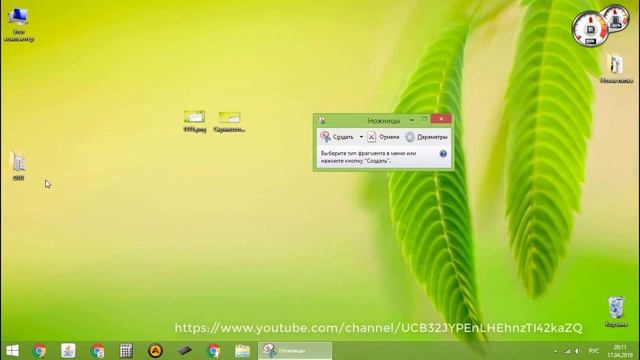Select the first image thumbnail on desktop
This screenshot has width=640, height=360.
pyautogui.click(x=195, y=121)
